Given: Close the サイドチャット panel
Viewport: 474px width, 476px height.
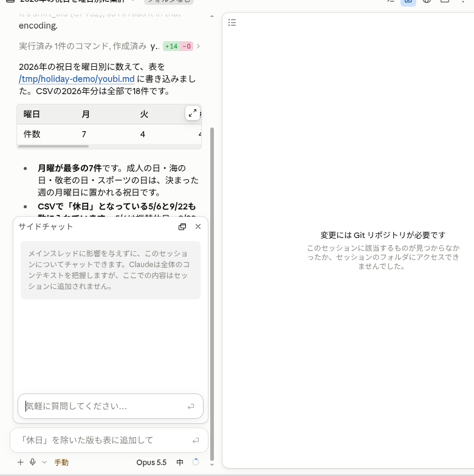Looking at the screenshot, I should 198,227.
